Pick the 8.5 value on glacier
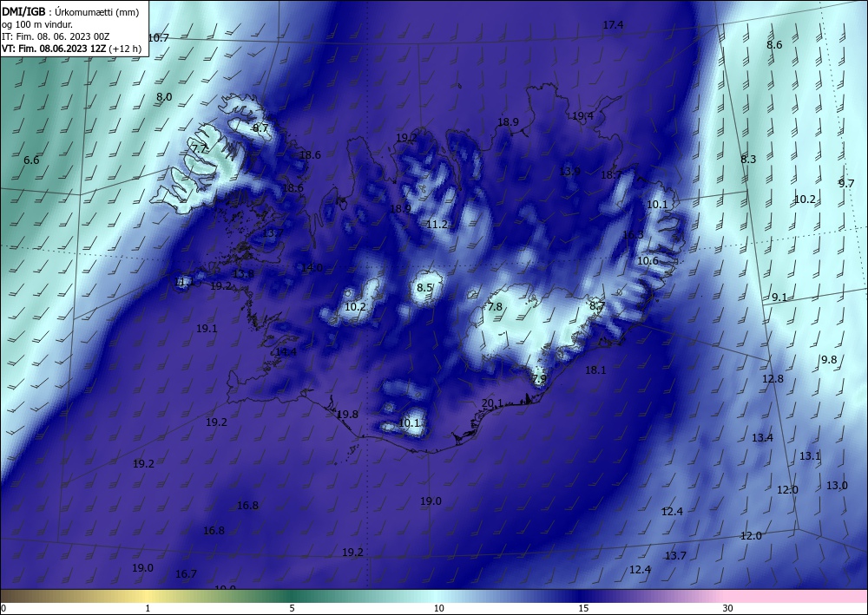868x615 pixels. [424, 288]
